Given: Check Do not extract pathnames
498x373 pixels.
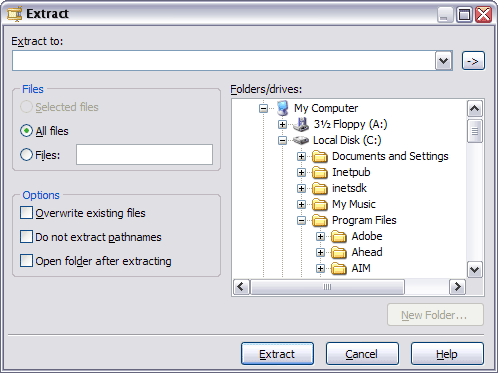Looking at the screenshot, I should point(26,237).
